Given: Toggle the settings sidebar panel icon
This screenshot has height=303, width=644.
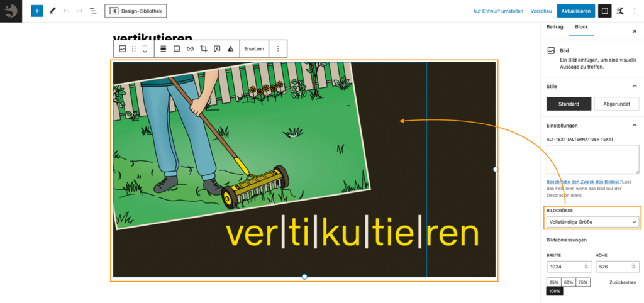Looking at the screenshot, I should pos(604,11).
